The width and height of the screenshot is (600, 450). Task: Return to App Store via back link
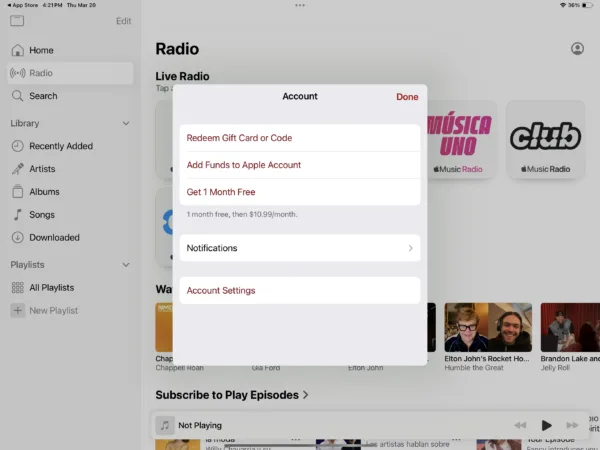pos(22,5)
